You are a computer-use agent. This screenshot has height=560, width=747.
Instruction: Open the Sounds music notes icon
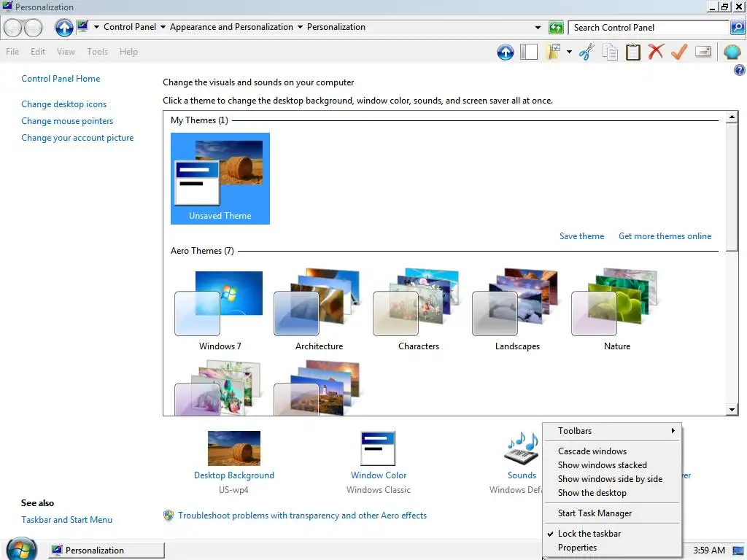click(x=521, y=448)
